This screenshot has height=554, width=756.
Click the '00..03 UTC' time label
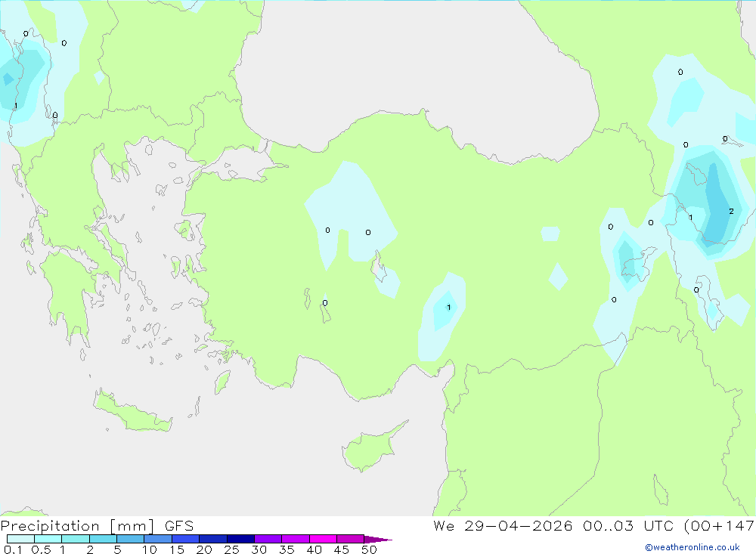tap(629, 525)
